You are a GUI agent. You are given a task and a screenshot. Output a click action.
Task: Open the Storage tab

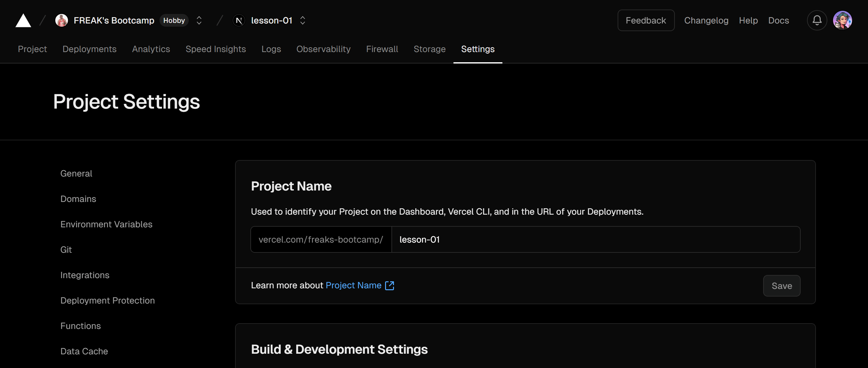click(430, 49)
